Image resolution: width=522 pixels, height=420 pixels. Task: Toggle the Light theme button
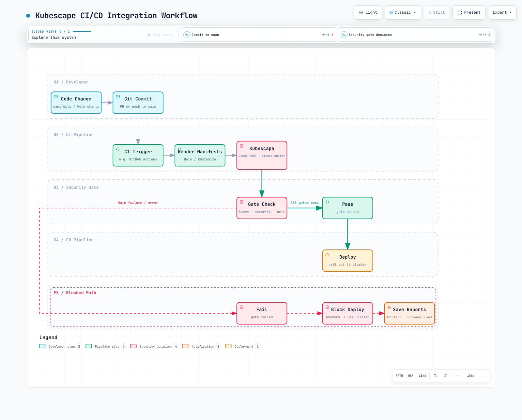368,12
